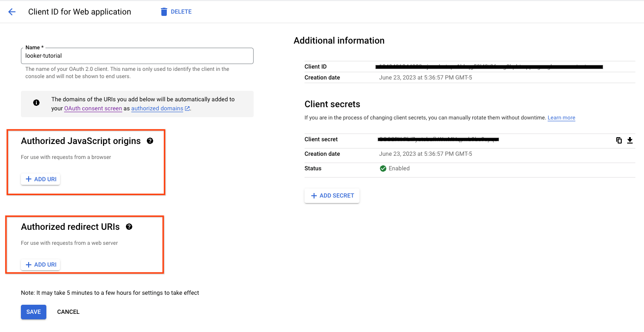Image resolution: width=644 pixels, height=332 pixels.
Task: Add URI under Authorized redirect URIs
Action: click(x=40, y=264)
